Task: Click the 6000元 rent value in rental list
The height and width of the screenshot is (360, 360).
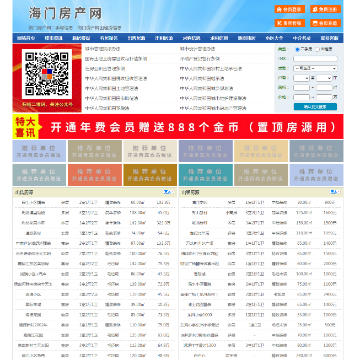Action: click(330, 356)
